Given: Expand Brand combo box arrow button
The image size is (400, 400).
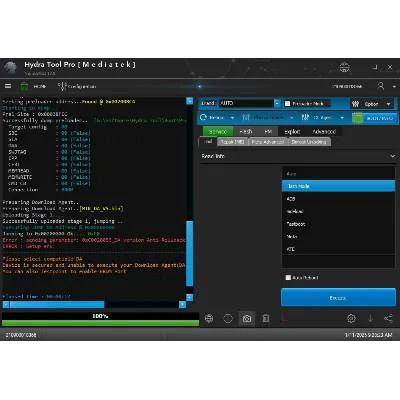Looking at the screenshot, I should tap(277, 103).
